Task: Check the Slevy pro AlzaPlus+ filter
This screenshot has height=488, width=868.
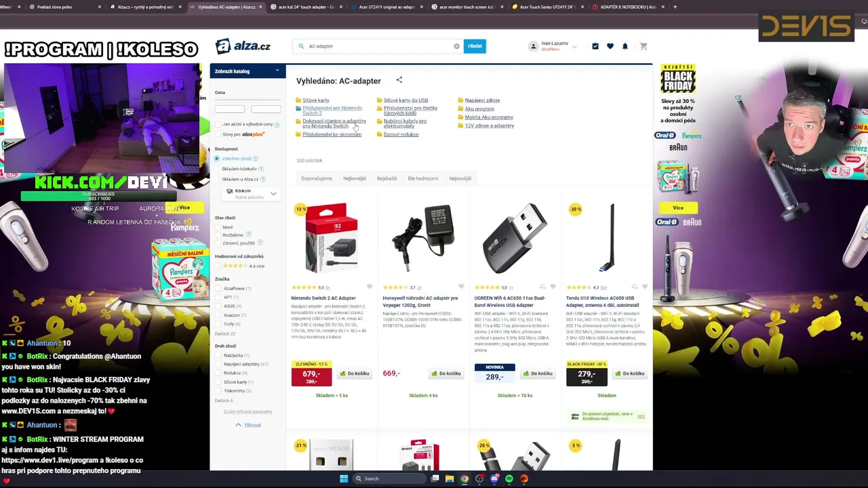Action: click(218, 134)
